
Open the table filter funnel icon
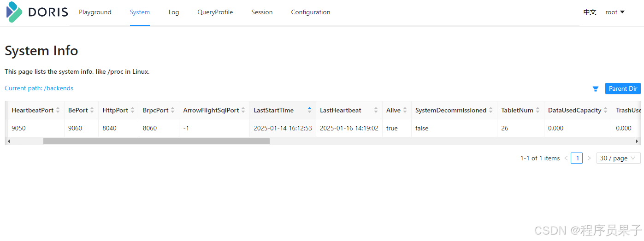(596, 89)
